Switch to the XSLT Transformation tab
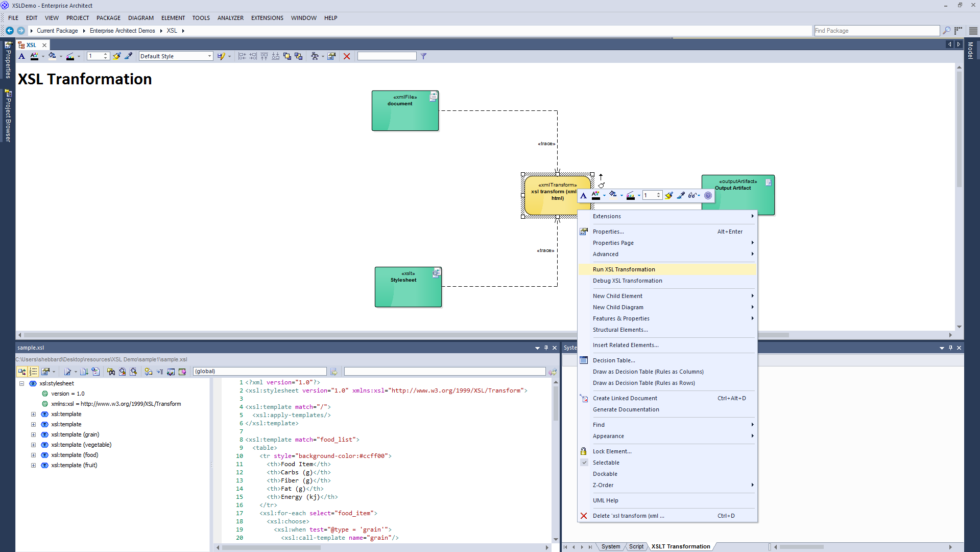The image size is (980, 552). coord(681,546)
